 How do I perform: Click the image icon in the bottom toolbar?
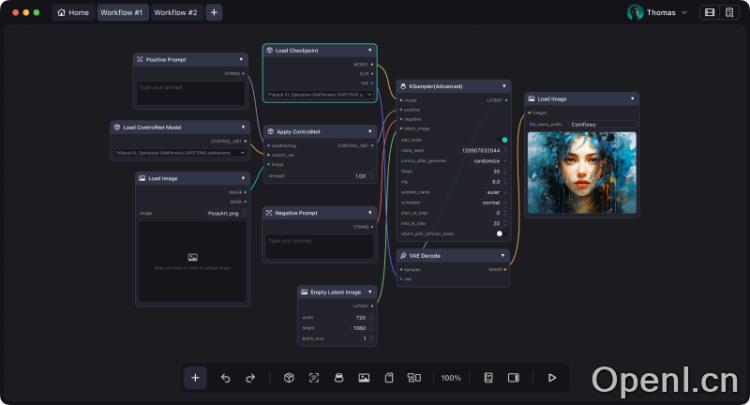pyautogui.click(x=364, y=378)
